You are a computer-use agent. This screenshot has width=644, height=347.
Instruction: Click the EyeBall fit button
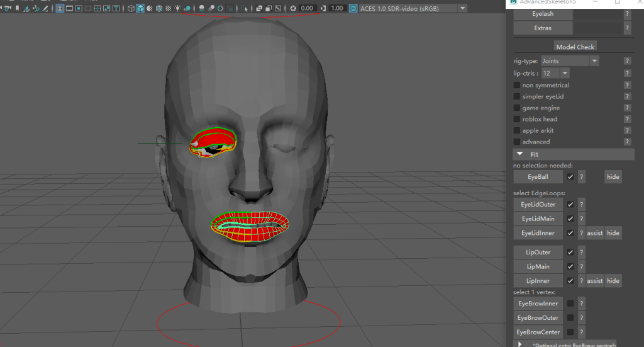coord(538,177)
